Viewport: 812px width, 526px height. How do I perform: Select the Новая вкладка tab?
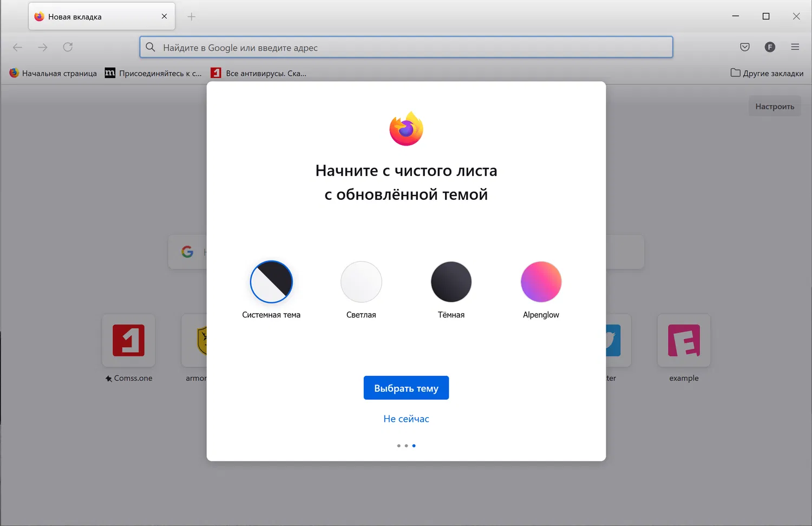[x=102, y=16]
